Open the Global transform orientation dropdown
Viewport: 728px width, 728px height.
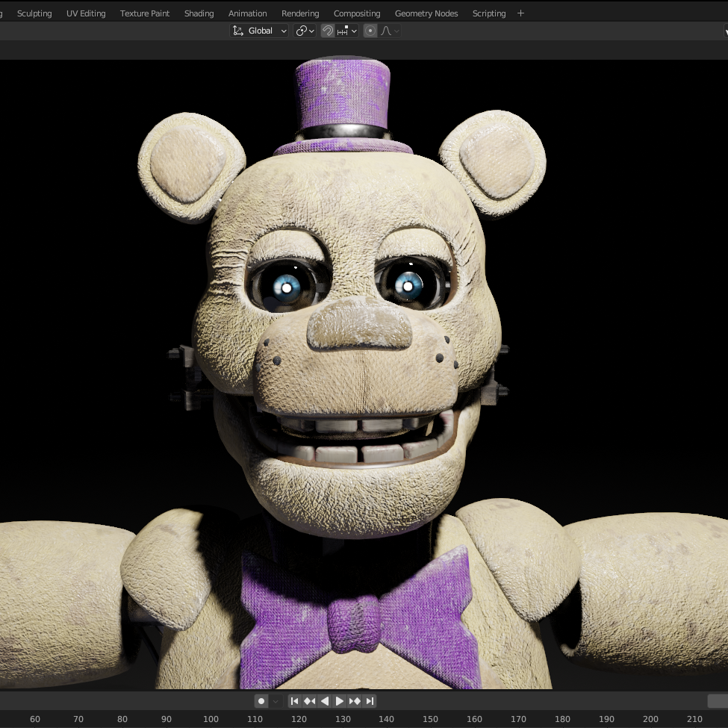point(260,31)
